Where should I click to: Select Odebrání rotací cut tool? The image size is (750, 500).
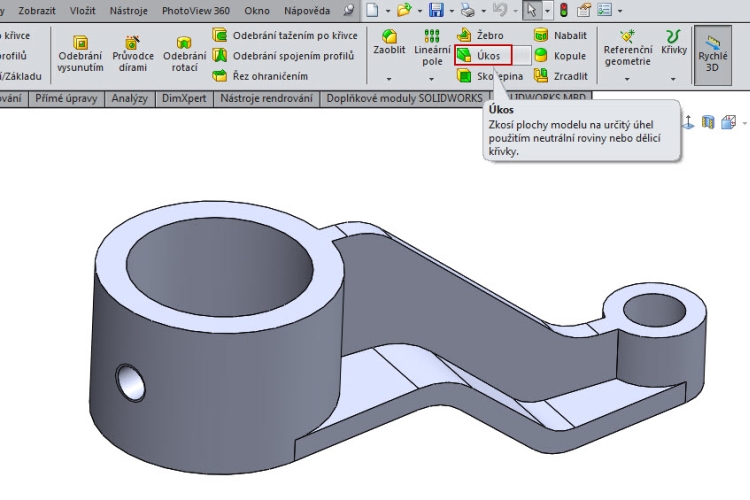(x=185, y=54)
